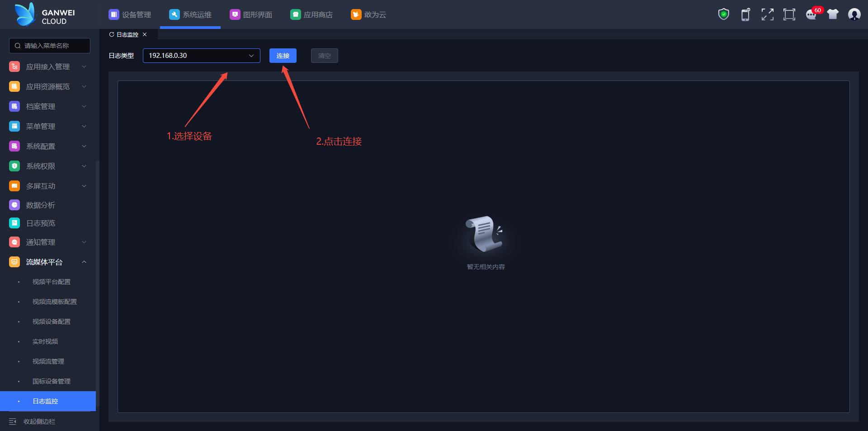
Task: Expand the 系统权限 menu
Action: tap(48, 166)
